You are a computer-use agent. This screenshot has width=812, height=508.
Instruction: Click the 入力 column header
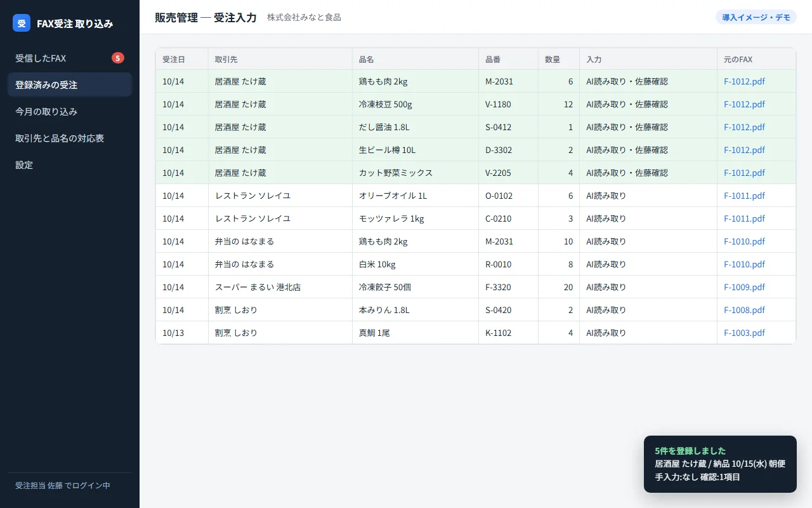tap(648, 59)
